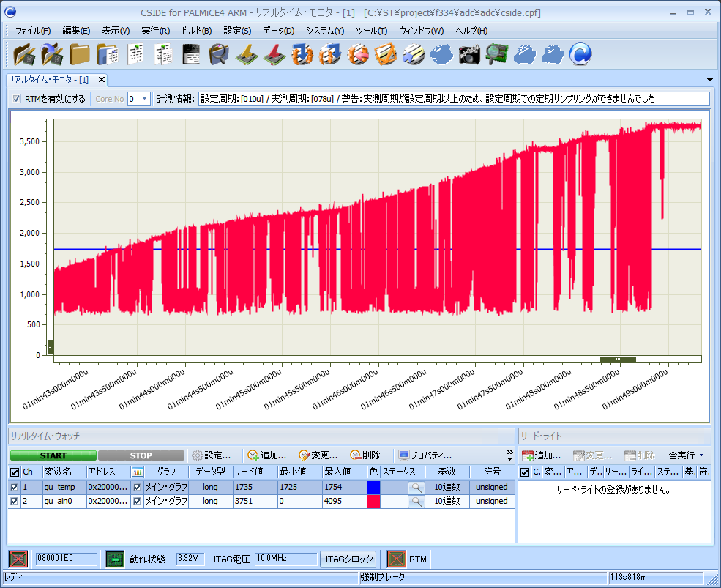Expand the '全実行' dropdown arrow

pos(702,455)
